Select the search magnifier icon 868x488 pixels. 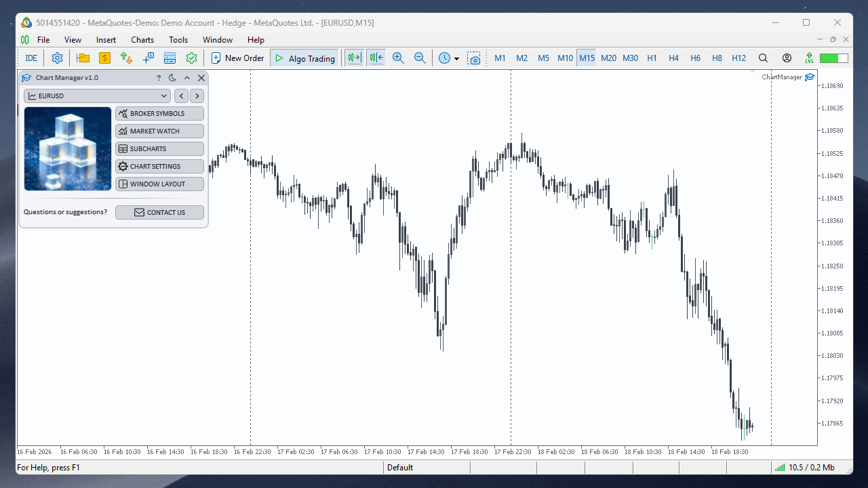(763, 58)
